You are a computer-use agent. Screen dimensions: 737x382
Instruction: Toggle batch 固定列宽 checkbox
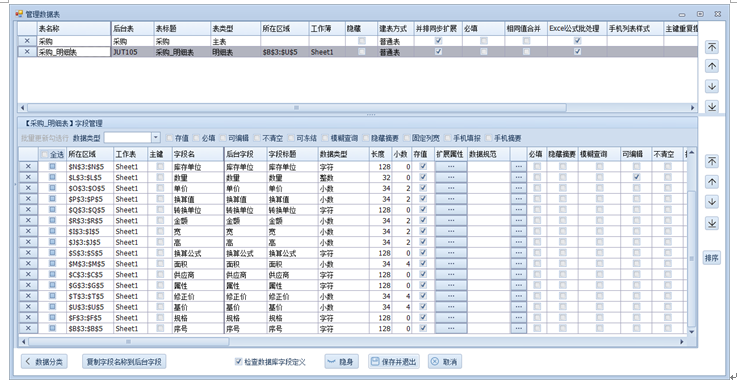click(x=407, y=138)
